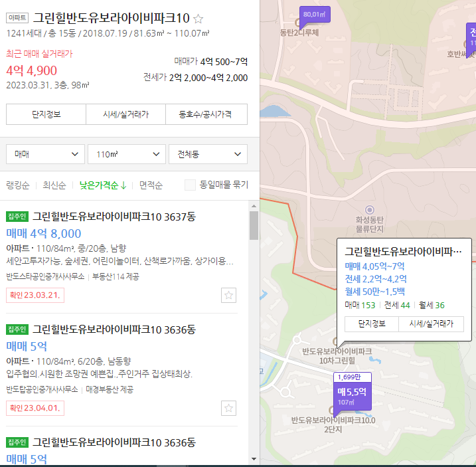Click 반도유보라아이비파크 10차그린힐 map label
476x467 pixels.
point(337,356)
